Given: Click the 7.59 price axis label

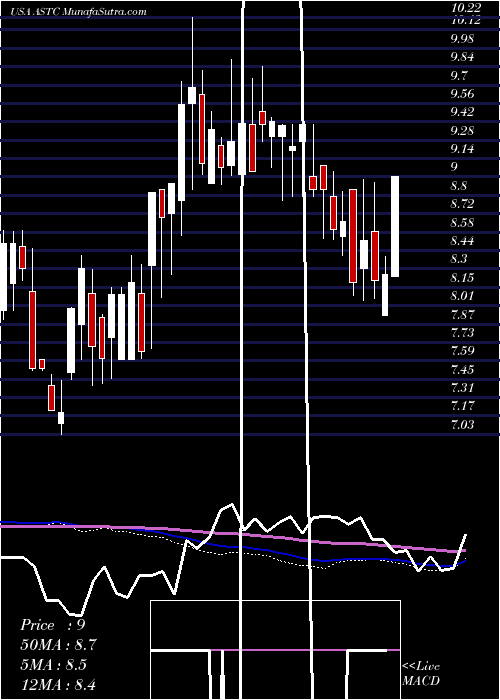Looking at the screenshot, I should pyautogui.click(x=462, y=350).
